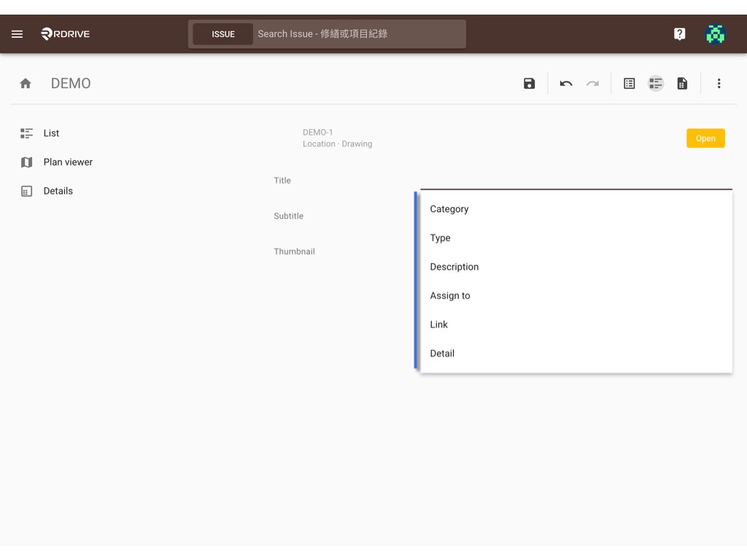Image resolution: width=747 pixels, height=560 pixels.
Task: Choose Assign to from the dropdown list
Action: click(x=576, y=296)
